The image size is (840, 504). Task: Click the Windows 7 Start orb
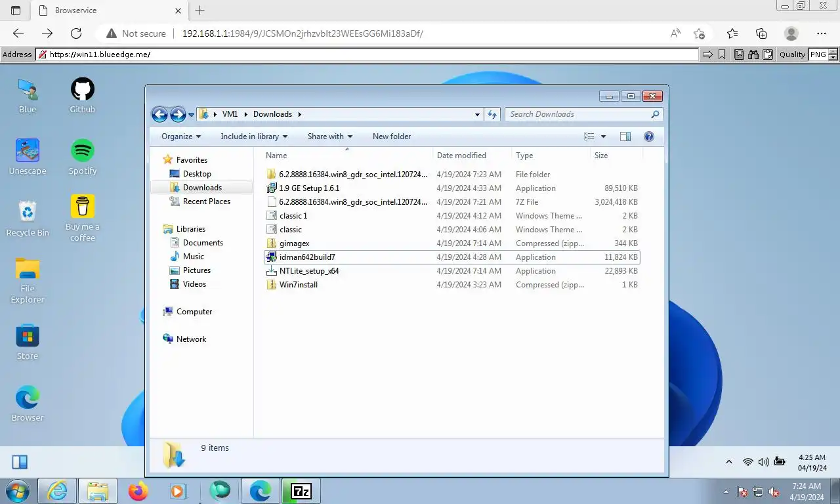17,491
